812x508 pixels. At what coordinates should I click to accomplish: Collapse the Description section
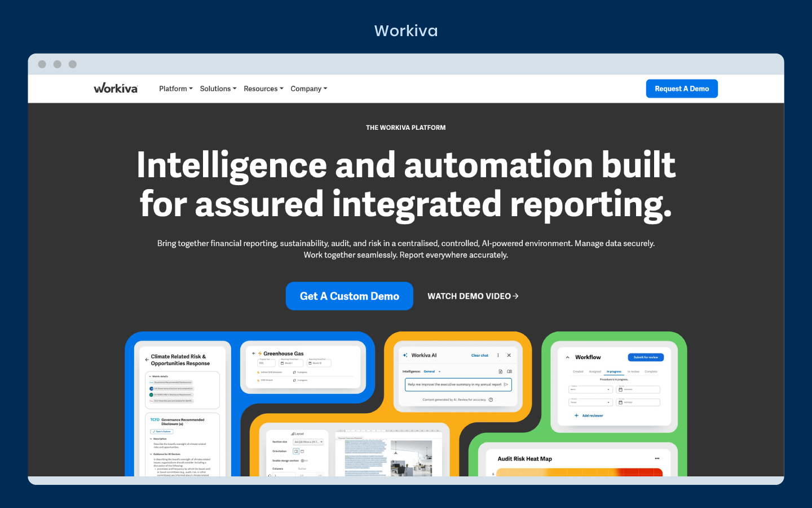(x=151, y=439)
